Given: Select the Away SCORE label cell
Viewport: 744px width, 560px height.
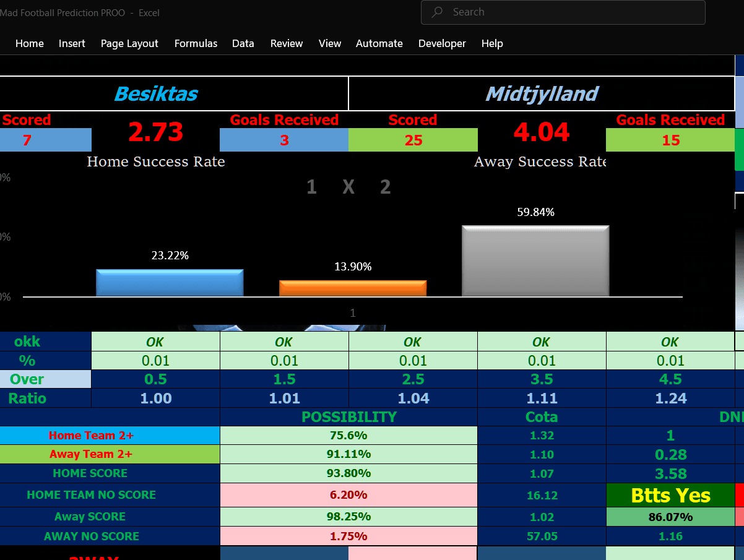Looking at the screenshot, I should [x=110, y=517].
